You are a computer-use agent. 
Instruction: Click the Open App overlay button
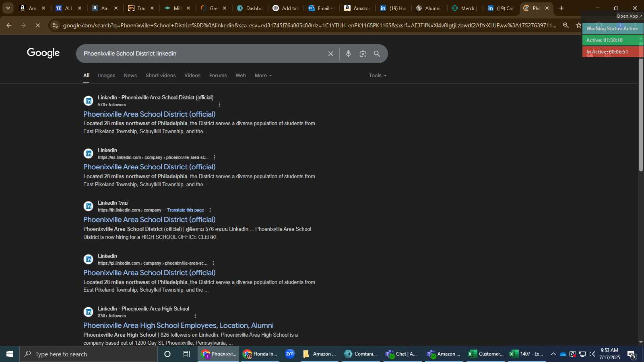point(630,16)
